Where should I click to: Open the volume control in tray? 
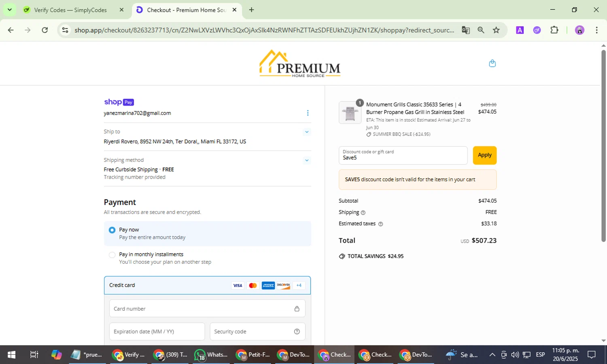[x=515, y=355]
